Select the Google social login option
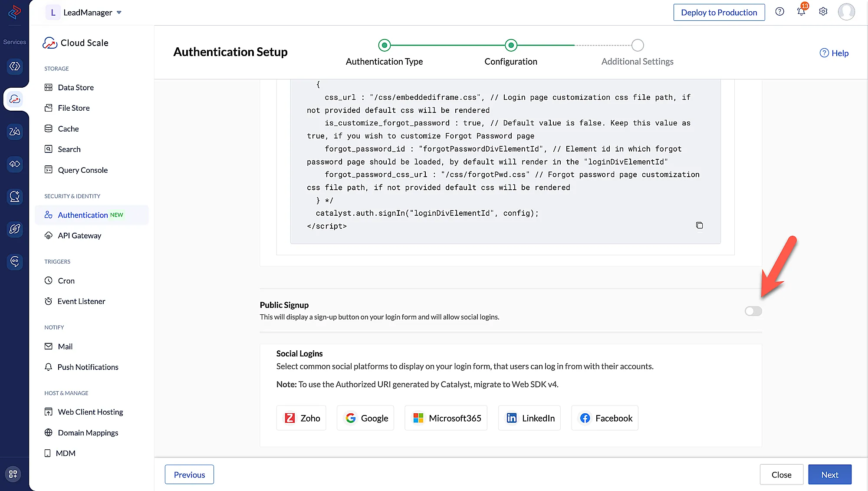Image resolution: width=868 pixels, height=491 pixels. click(x=365, y=418)
